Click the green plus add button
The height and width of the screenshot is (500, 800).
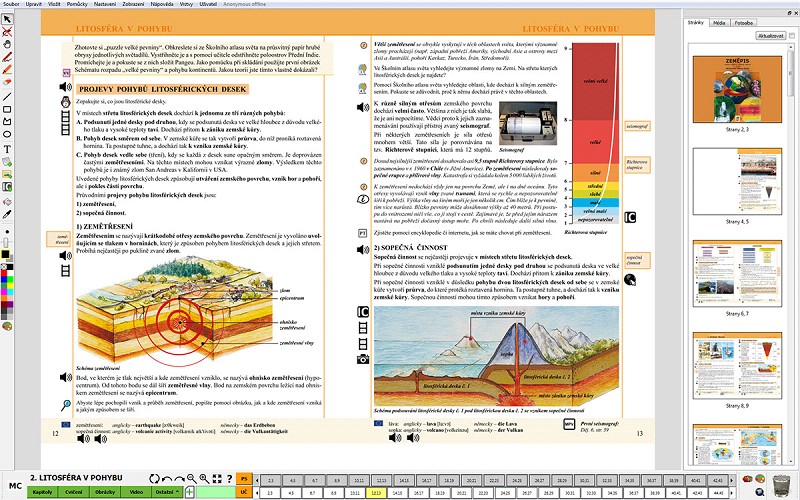click(x=190, y=492)
